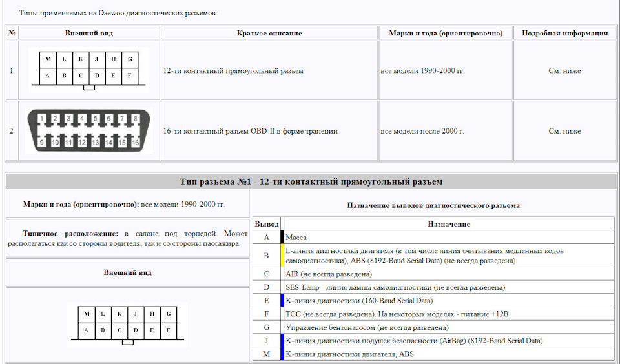
Task: Click the Тип разъема №1 section heading
Action: (x=311, y=181)
